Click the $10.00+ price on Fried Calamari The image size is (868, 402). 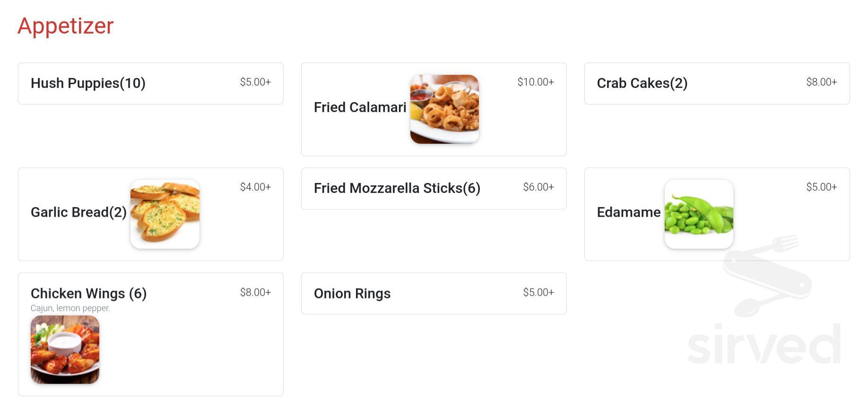coord(536,81)
